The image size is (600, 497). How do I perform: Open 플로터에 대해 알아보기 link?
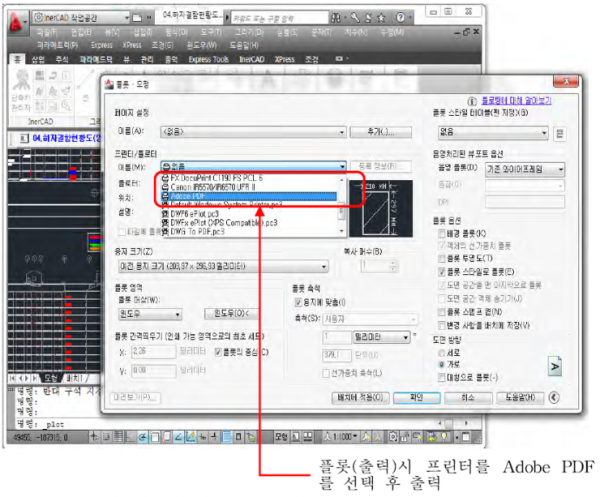pyautogui.click(x=516, y=101)
